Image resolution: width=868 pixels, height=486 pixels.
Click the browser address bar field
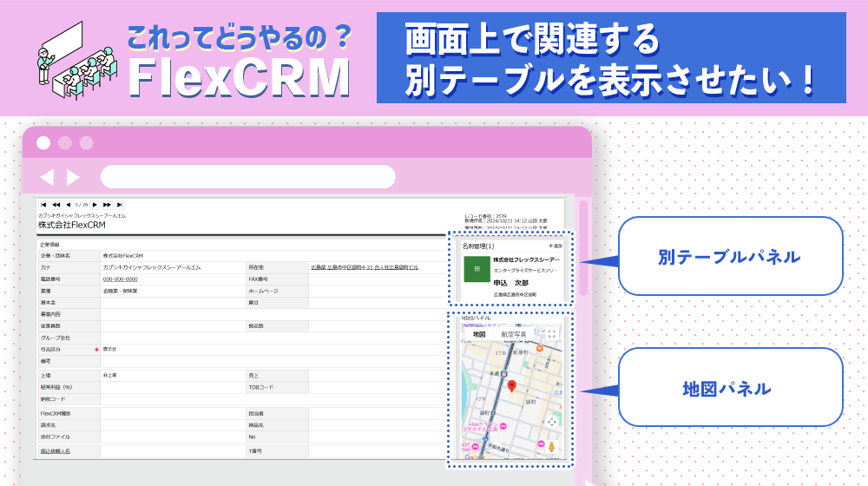tap(247, 177)
